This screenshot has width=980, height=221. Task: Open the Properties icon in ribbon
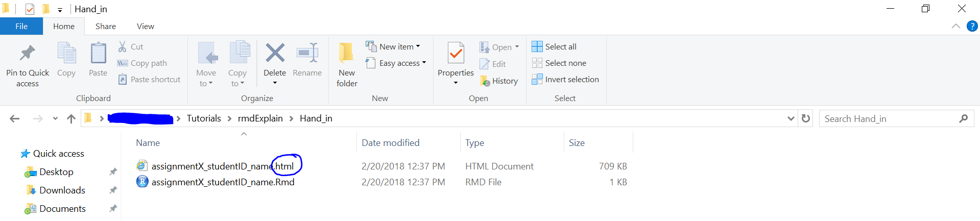456,53
